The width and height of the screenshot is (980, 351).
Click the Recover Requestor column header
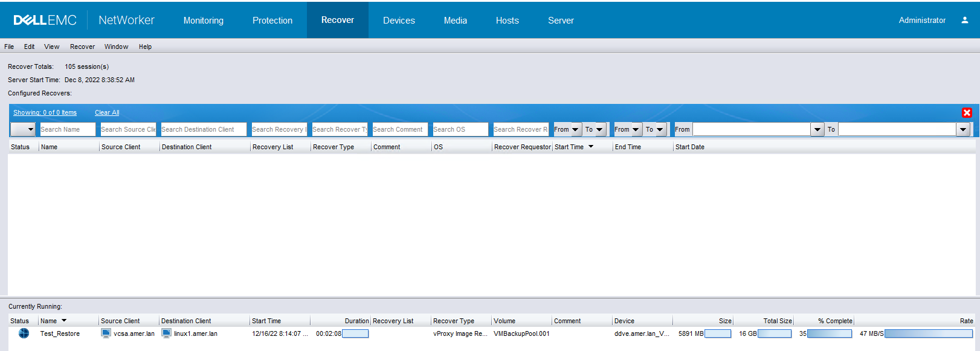pyautogui.click(x=523, y=147)
